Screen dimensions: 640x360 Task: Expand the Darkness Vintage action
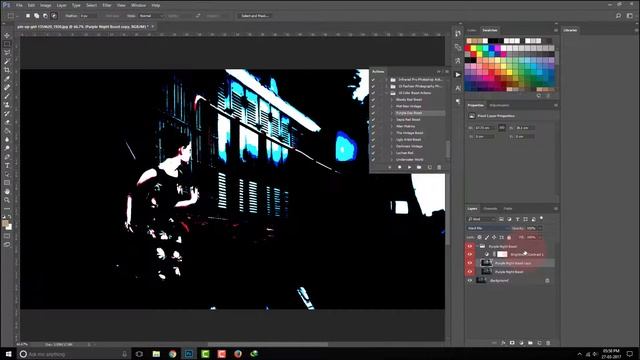click(392, 146)
